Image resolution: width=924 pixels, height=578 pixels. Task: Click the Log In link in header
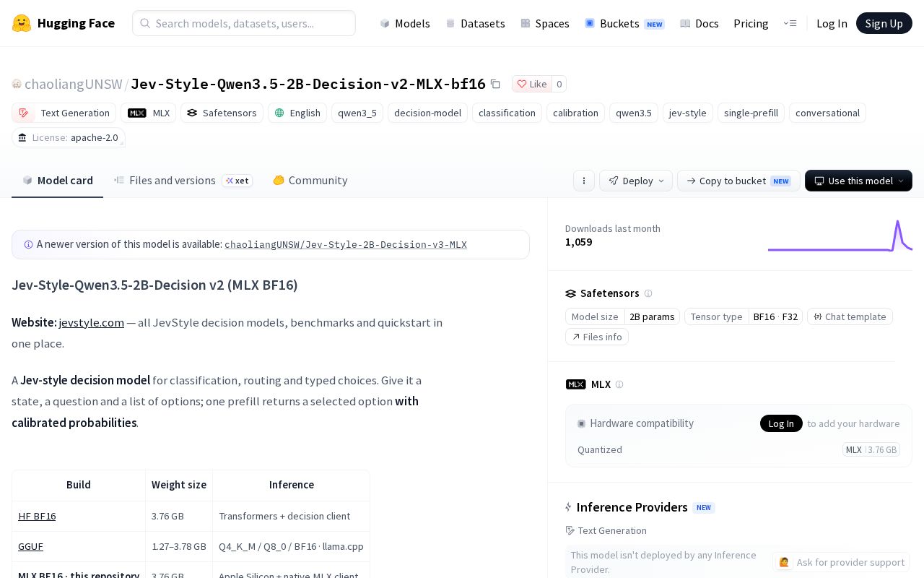click(832, 23)
